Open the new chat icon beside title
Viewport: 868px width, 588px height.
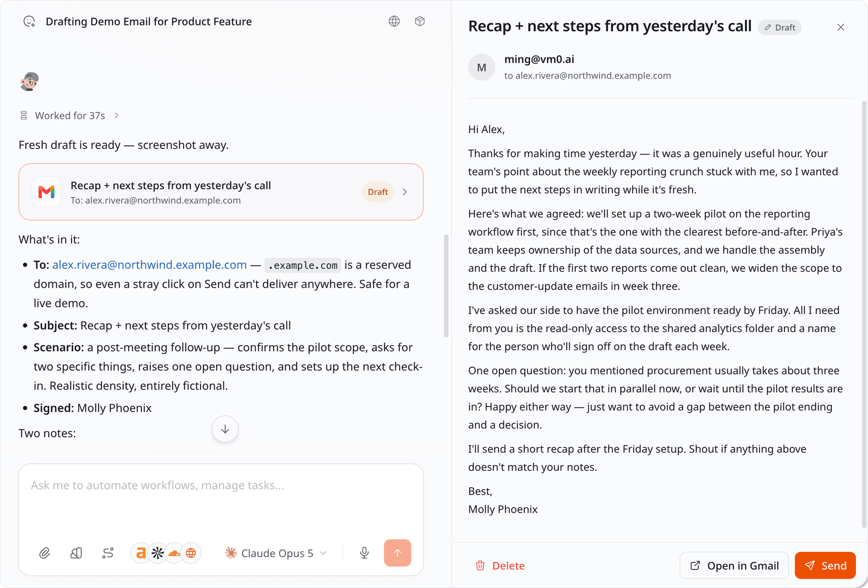pos(29,21)
